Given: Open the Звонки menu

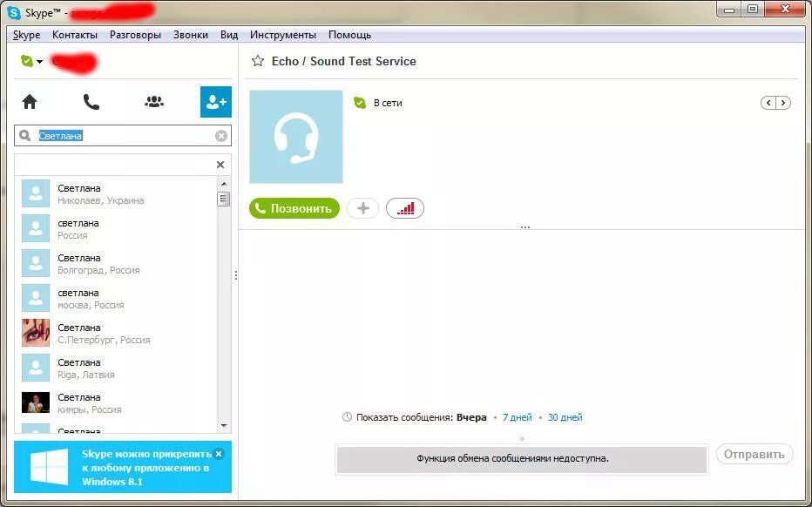Looking at the screenshot, I should pyautogui.click(x=191, y=35).
